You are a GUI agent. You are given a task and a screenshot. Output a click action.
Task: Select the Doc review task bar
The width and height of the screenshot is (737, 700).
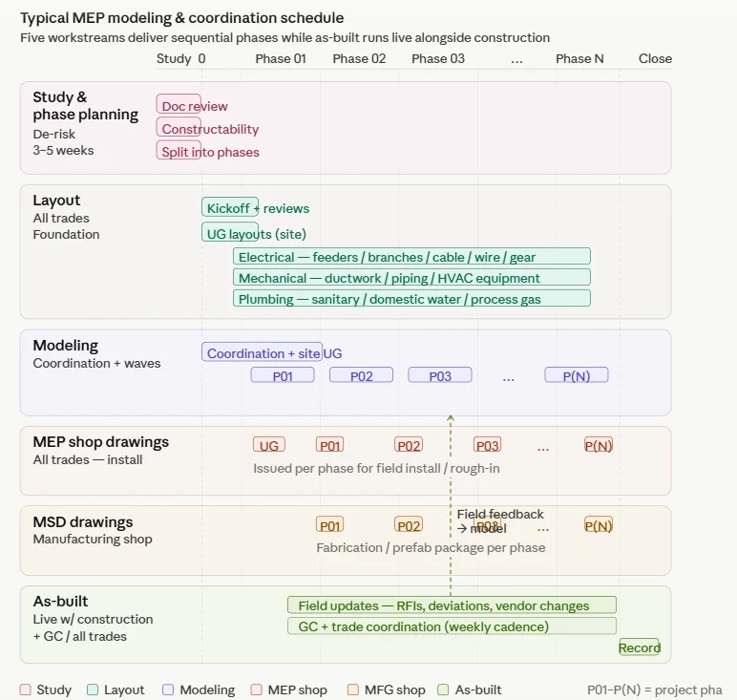(x=179, y=104)
